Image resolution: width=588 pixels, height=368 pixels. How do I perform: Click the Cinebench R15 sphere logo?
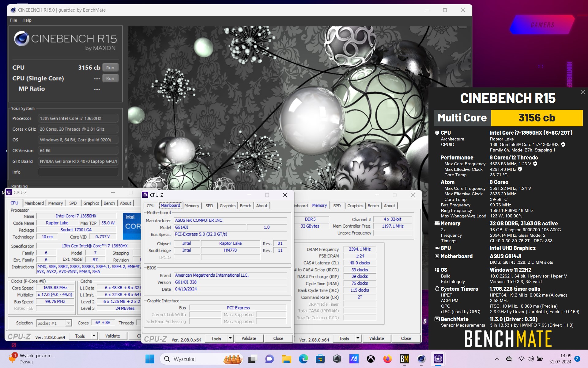point(21,39)
